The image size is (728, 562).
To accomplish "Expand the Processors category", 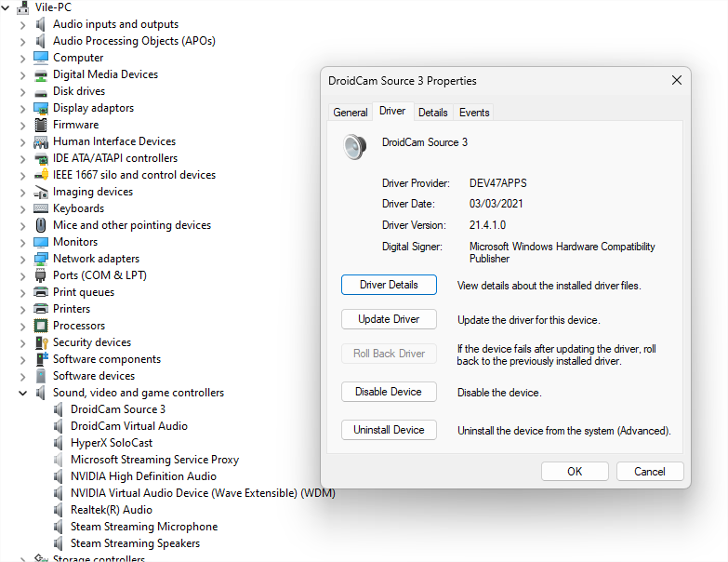I will pos(22,326).
